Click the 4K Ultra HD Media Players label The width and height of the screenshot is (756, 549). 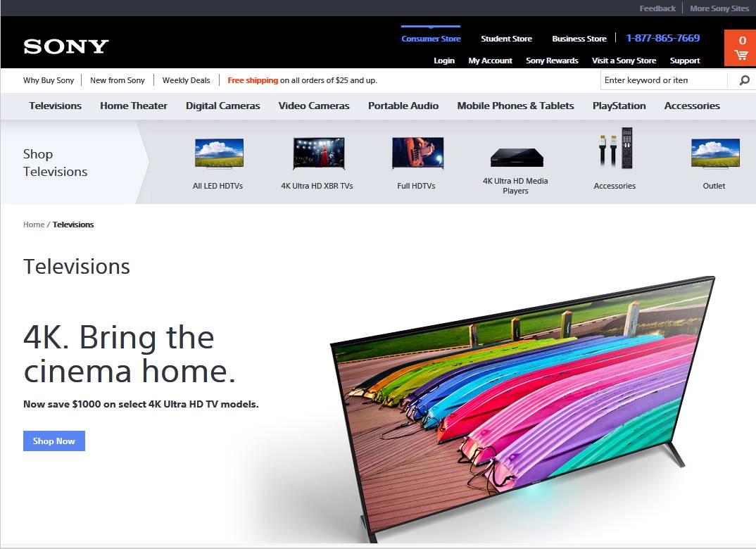[x=515, y=186]
